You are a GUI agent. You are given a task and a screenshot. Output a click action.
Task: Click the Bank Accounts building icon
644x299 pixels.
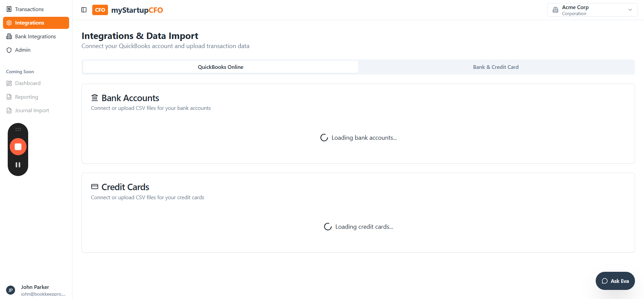[x=95, y=98]
